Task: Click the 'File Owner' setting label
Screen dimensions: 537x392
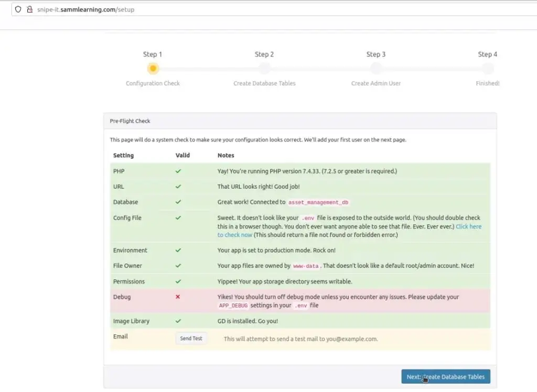Action: tap(127, 266)
